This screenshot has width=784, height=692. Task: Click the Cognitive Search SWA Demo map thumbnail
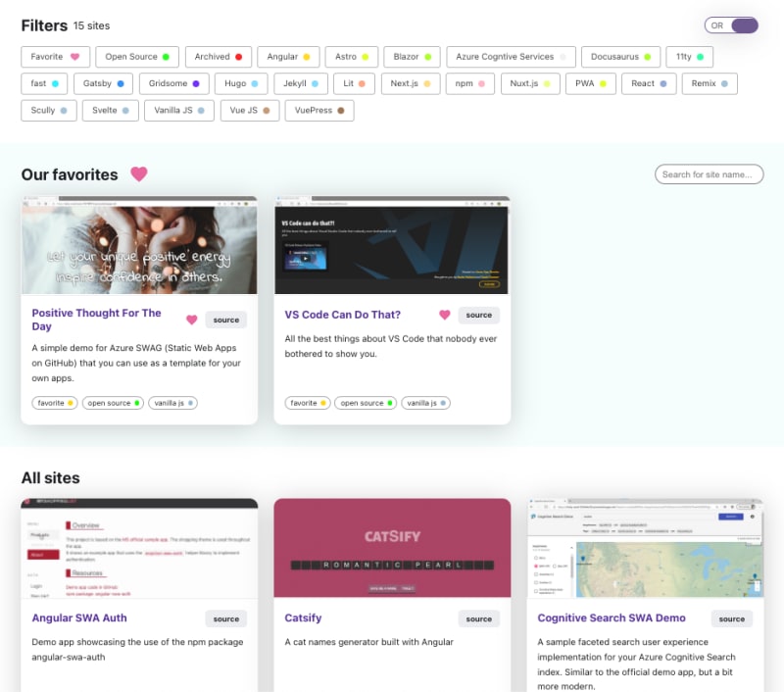click(645, 548)
